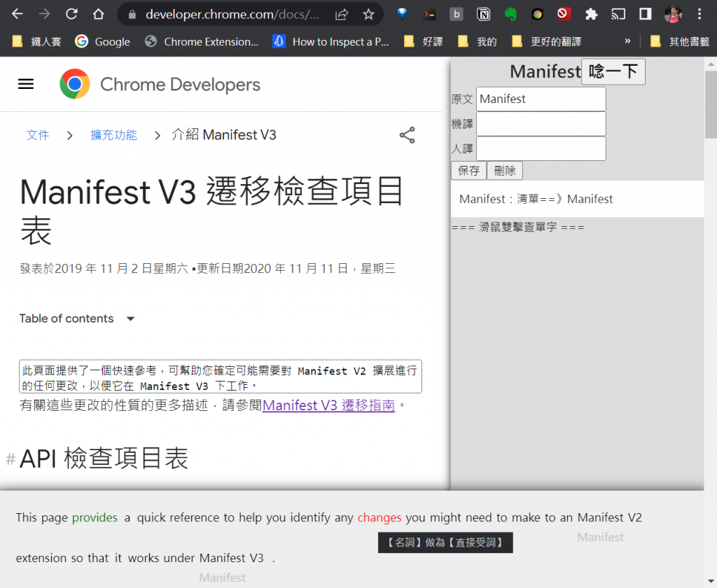This screenshot has height=588, width=717.
Task: Open the 好譯 bookmark folder
Action: pyautogui.click(x=424, y=41)
